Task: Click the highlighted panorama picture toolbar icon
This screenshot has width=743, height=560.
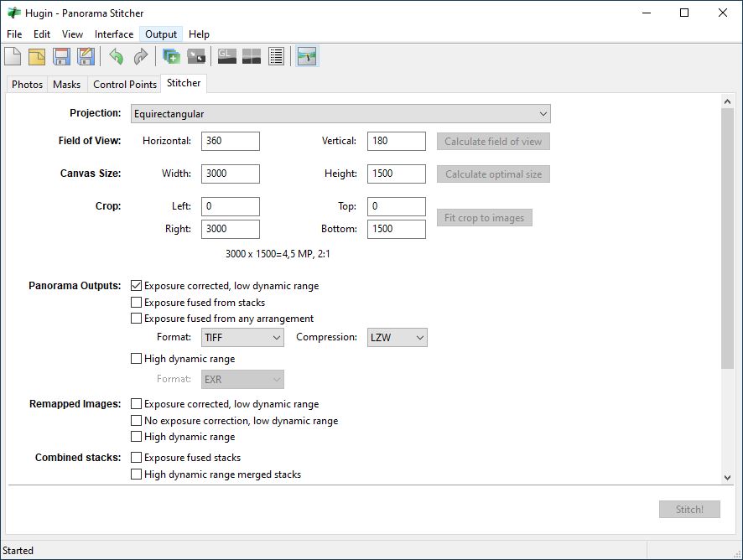Action: 307,56
